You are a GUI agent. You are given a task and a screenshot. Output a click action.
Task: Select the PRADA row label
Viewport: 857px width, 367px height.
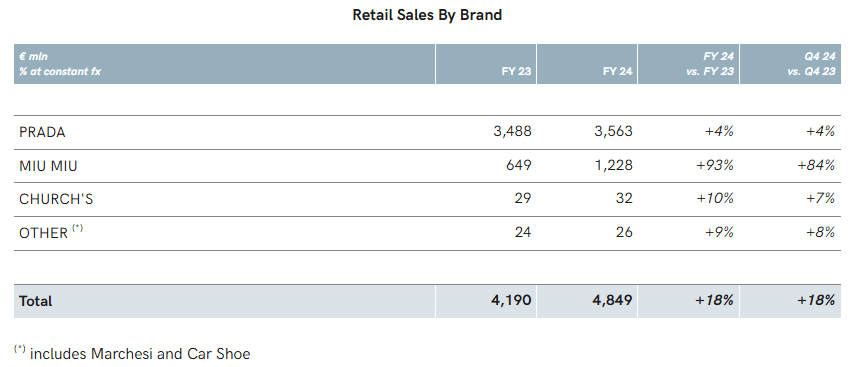tap(42, 132)
